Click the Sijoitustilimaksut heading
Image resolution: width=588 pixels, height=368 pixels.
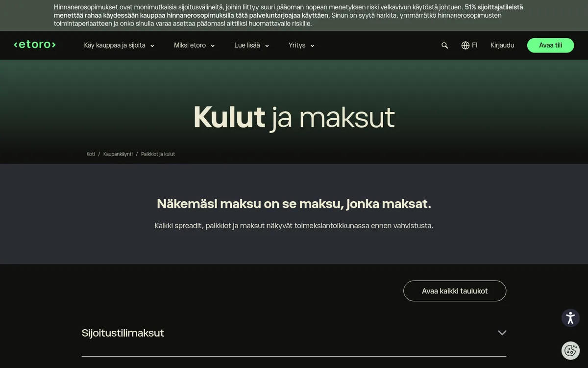click(x=123, y=333)
